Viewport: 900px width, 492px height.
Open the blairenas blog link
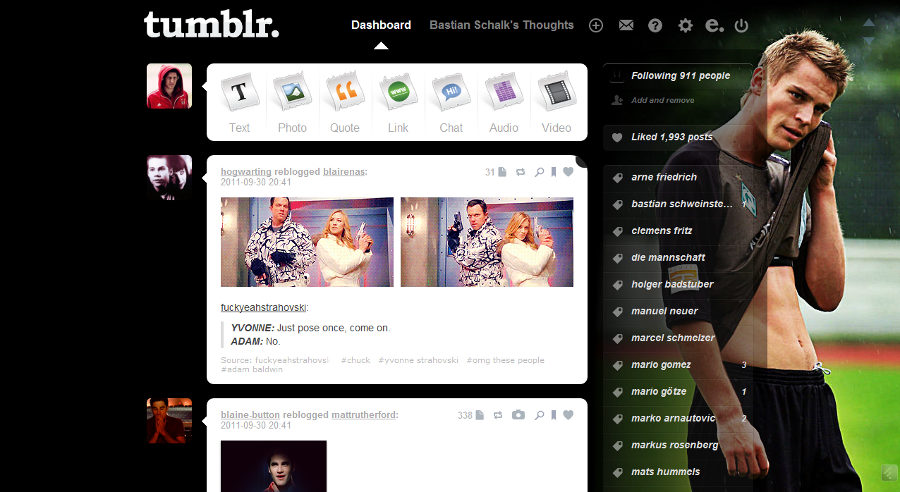[344, 172]
